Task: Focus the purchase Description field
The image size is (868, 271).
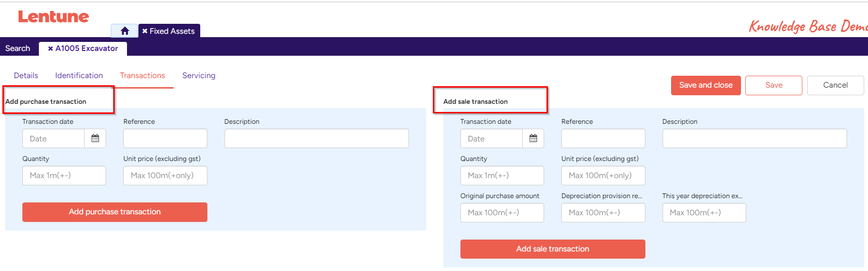Action: pos(316,139)
